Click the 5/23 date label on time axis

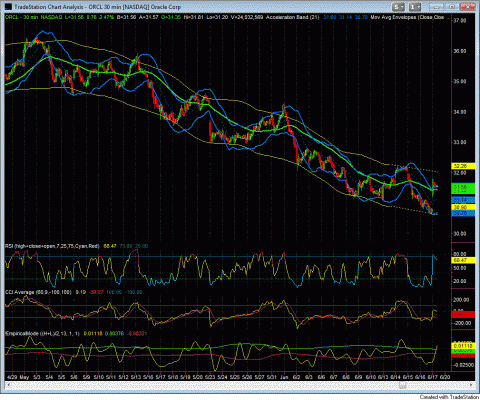(210, 377)
